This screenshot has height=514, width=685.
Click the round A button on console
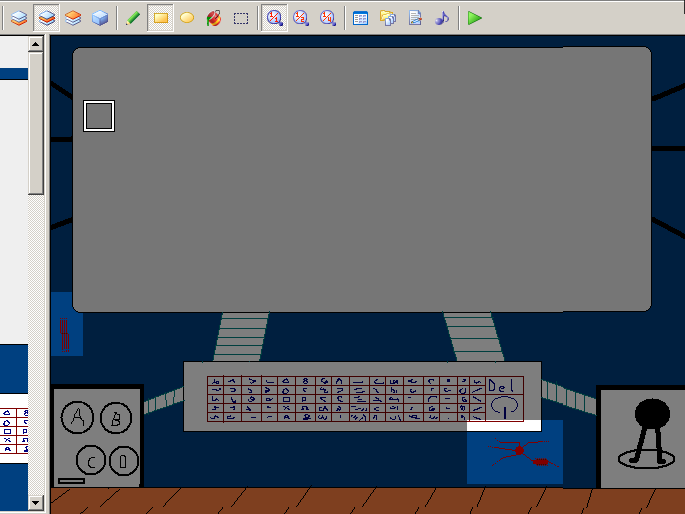click(x=77, y=417)
